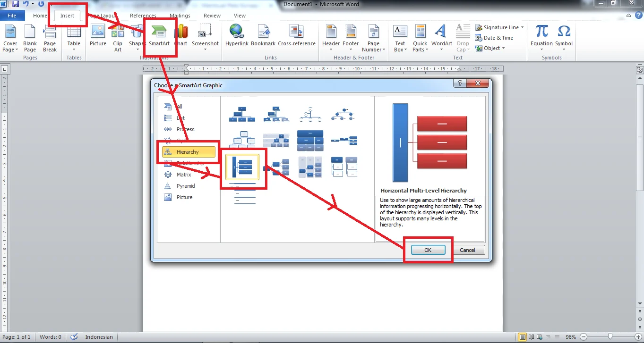The height and width of the screenshot is (343, 644).
Task: Click the Redo/Repeat icon in title bar
Action: click(41, 4)
